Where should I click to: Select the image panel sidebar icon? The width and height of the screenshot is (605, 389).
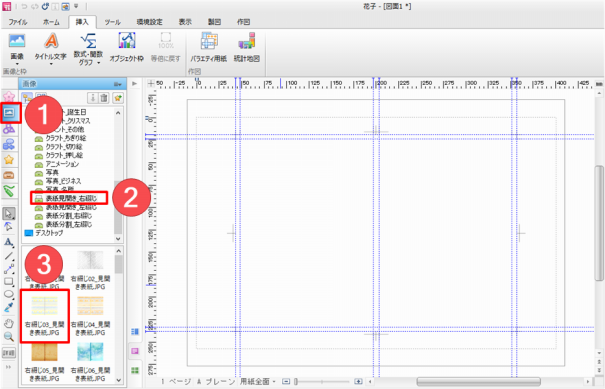pos(9,113)
